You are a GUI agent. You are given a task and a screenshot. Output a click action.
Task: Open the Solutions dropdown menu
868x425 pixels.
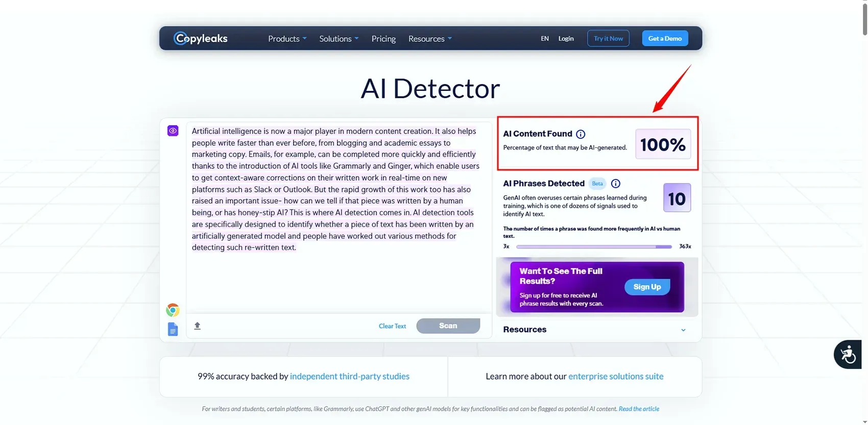tap(339, 39)
